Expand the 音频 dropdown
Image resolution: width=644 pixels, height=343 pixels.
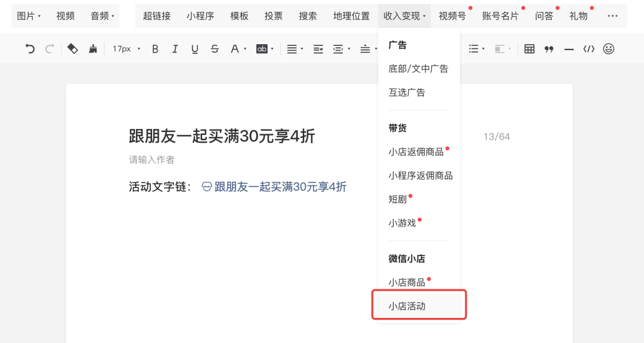coord(102,16)
